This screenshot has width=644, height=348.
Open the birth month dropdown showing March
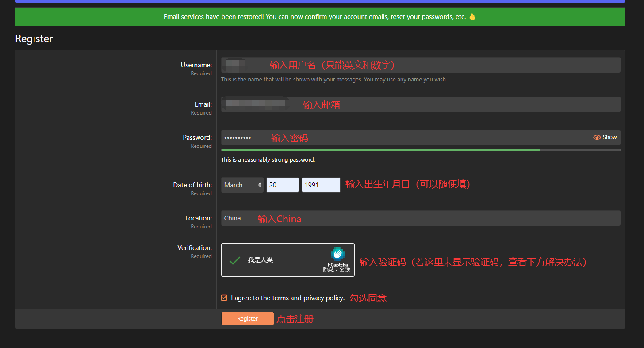click(242, 185)
